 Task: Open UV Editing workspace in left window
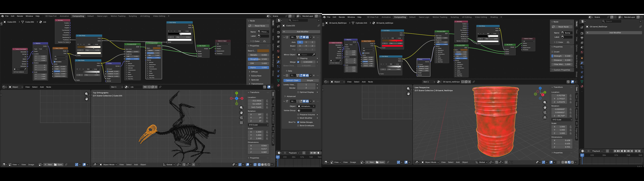145,16
